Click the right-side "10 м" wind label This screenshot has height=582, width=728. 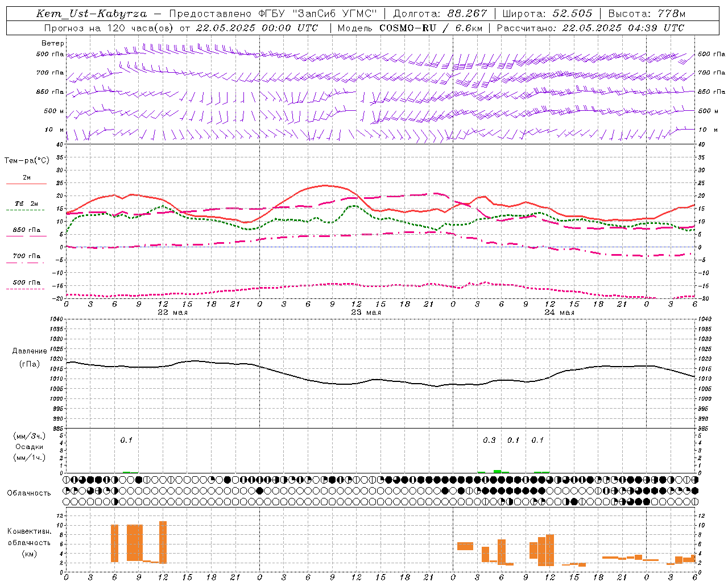pos(708,130)
